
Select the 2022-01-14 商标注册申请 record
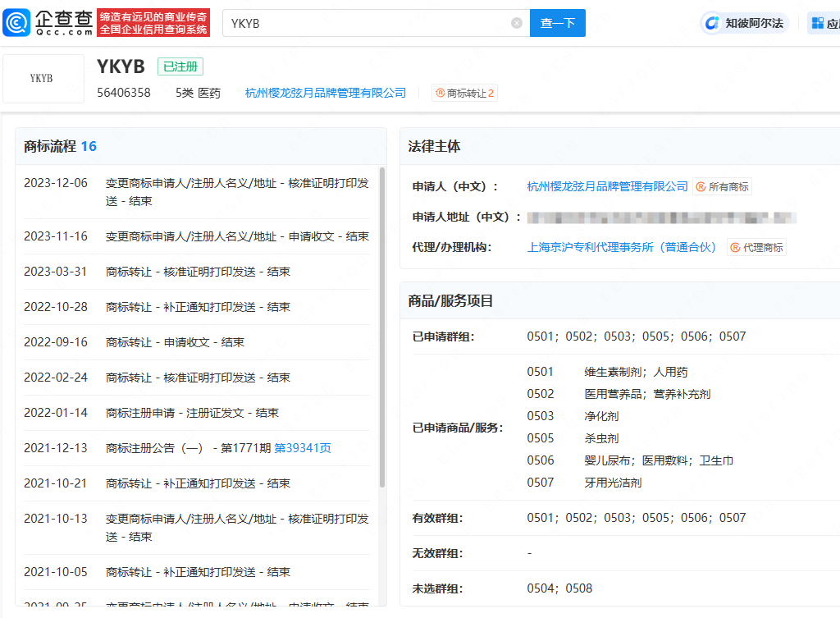tap(197, 413)
